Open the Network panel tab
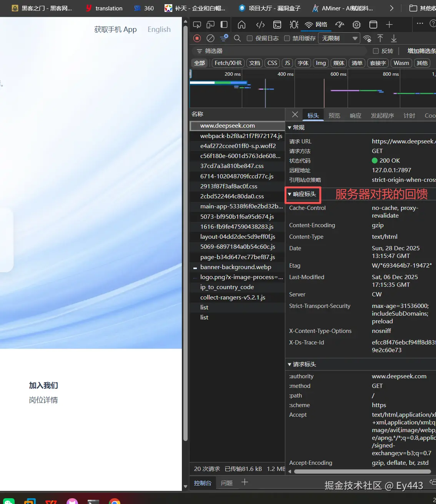436x504 pixels. click(316, 25)
